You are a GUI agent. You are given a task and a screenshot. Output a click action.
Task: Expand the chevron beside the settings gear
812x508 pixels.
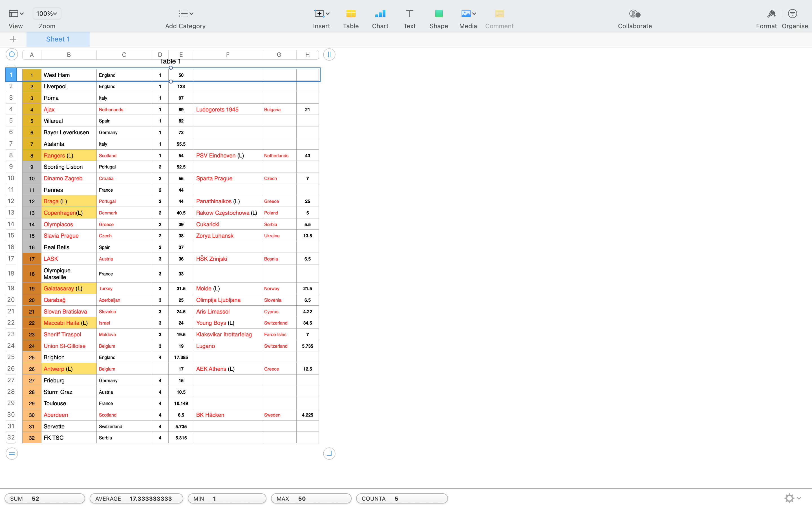[x=799, y=498]
